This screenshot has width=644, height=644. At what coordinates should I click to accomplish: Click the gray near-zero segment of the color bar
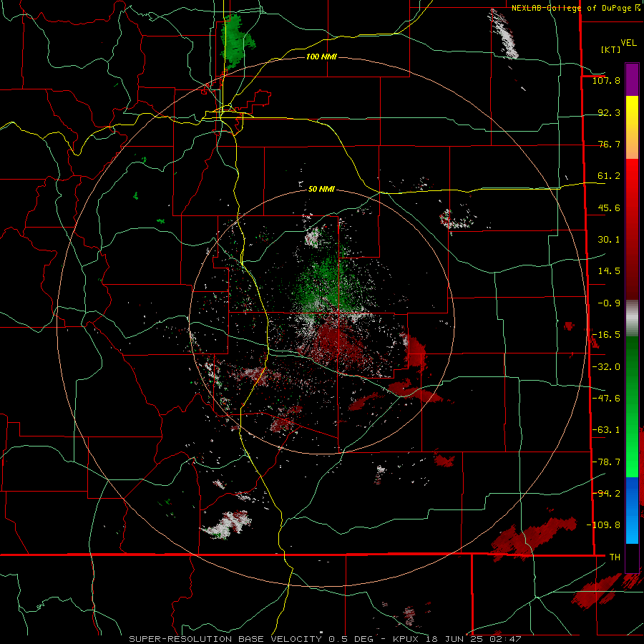[x=632, y=318]
